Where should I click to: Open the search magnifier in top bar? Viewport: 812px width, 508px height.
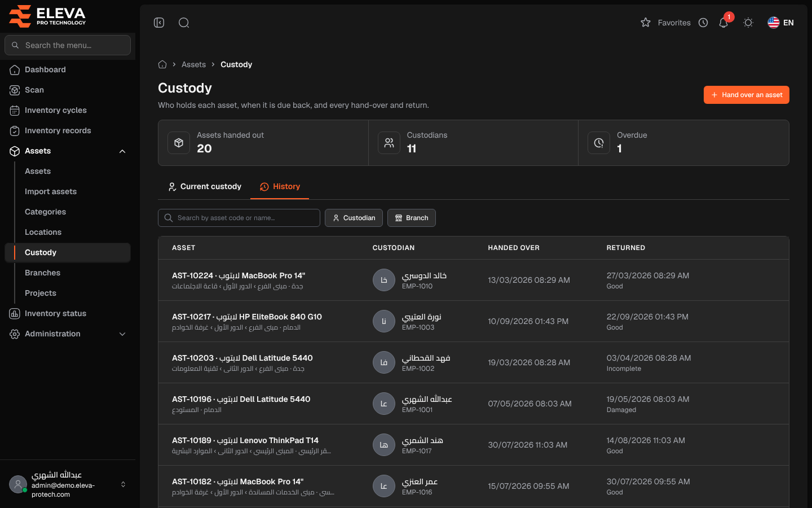184,23
